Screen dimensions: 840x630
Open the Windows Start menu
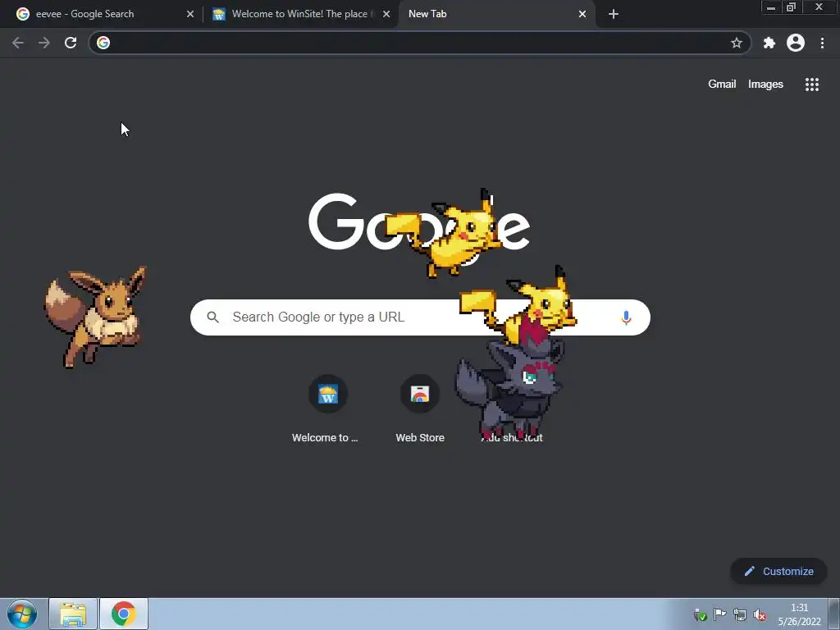(x=22, y=614)
